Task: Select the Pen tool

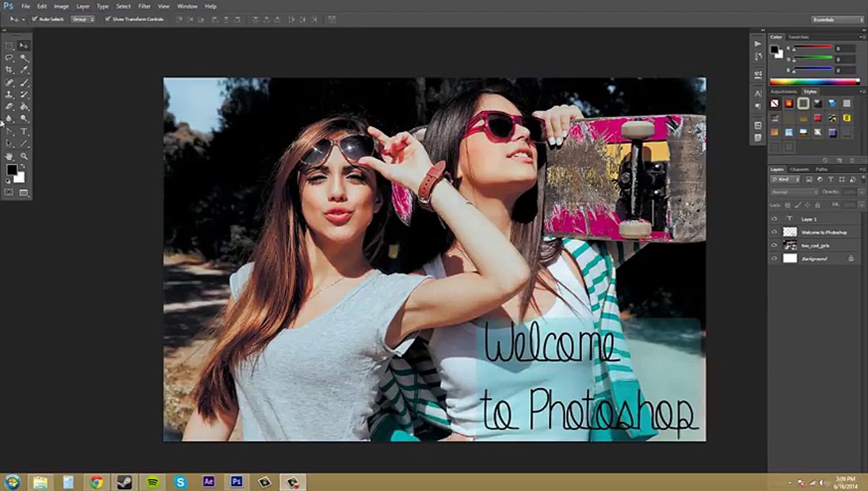Action: click(9, 131)
